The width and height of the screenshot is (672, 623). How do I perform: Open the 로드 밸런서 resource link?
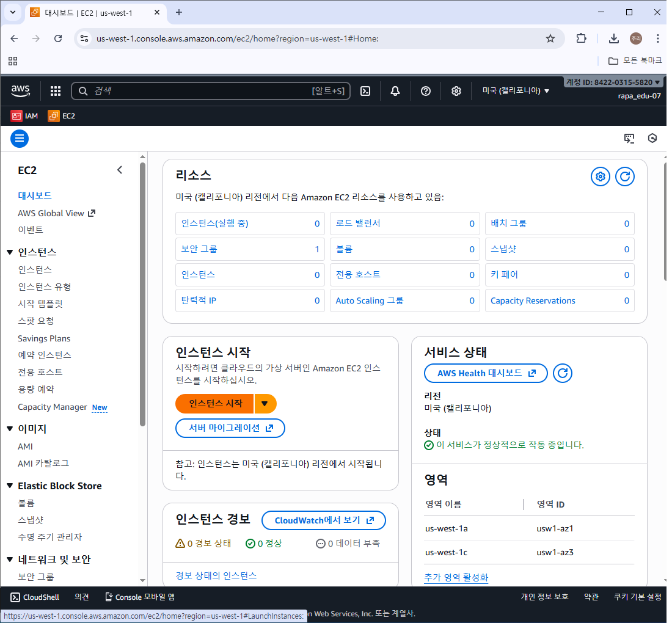pyautogui.click(x=358, y=223)
